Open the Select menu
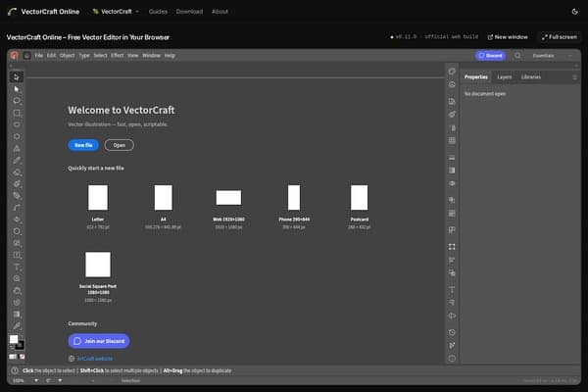The width and height of the screenshot is (588, 392). [100, 56]
